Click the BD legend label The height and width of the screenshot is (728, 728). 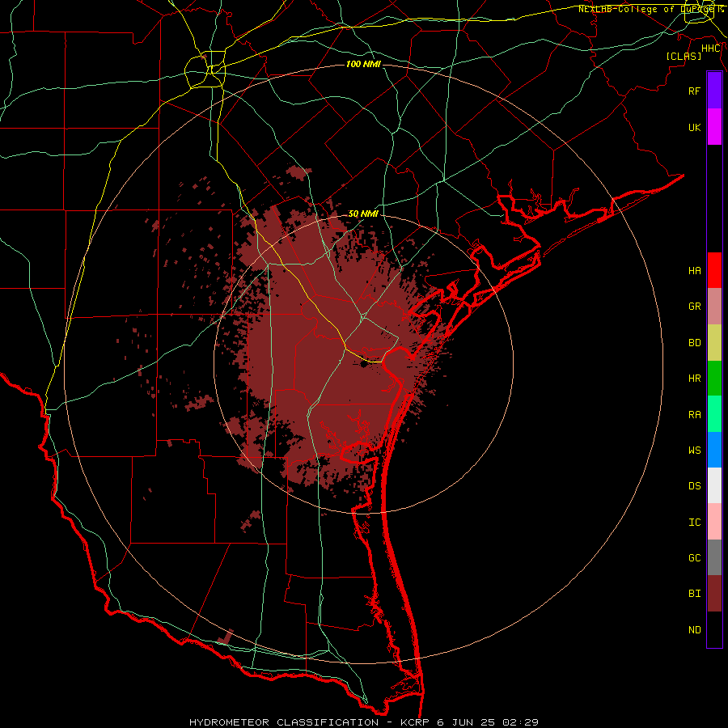click(x=694, y=343)
